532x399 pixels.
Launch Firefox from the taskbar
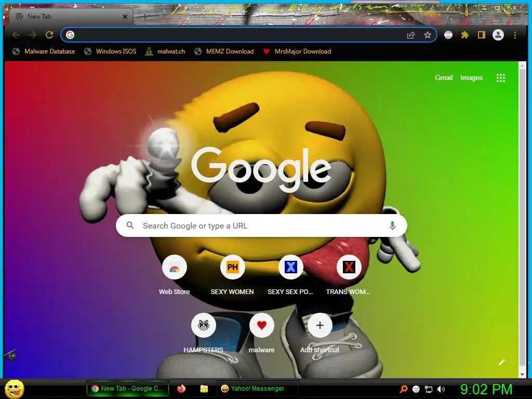tap(181, 389)
